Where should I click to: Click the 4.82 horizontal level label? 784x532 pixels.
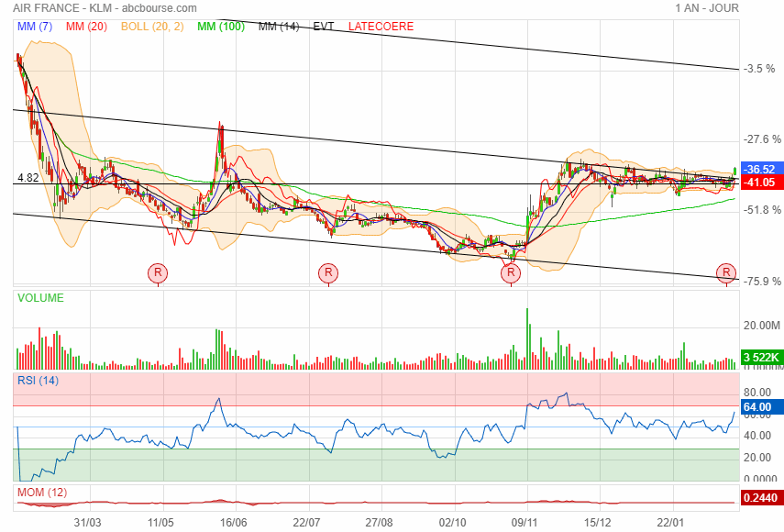pyautogui.click(x=28, y=178)
